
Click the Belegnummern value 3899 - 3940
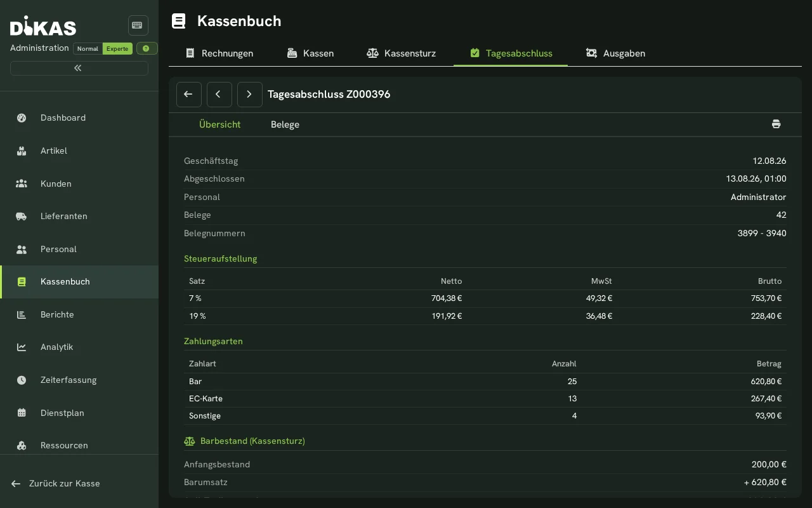point(762,234)
